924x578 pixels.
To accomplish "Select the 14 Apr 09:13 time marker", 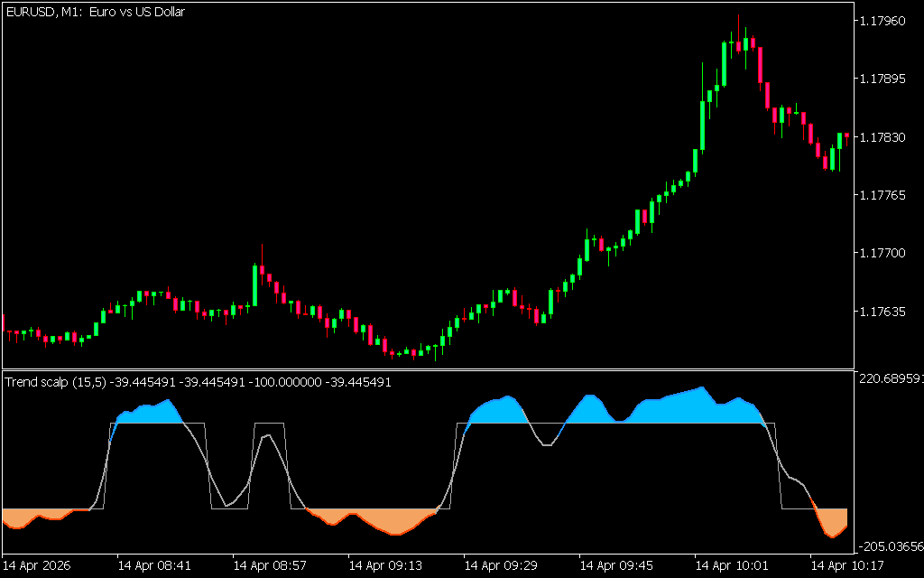I will [x=385, y=566].
